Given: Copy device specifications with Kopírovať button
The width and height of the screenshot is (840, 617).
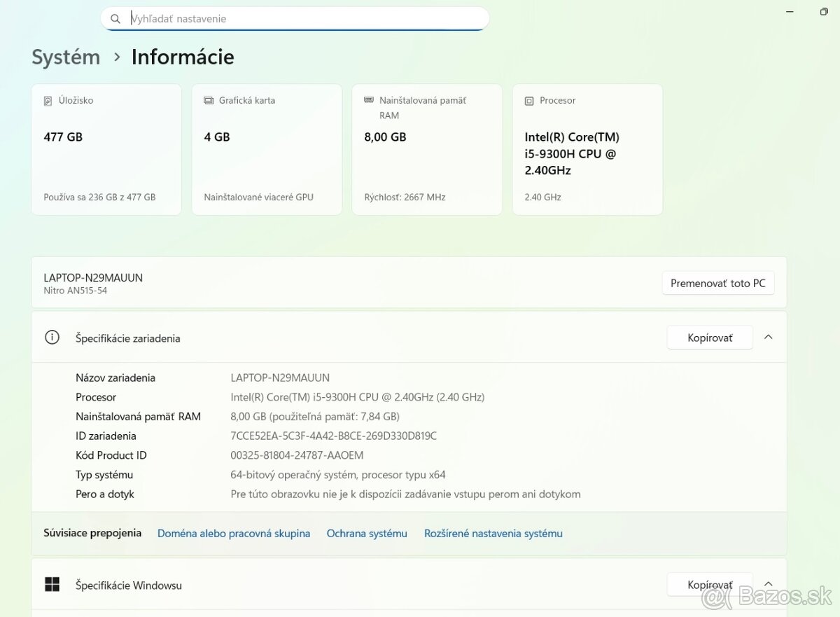Looking at the screenshot, I should click(x=709, y=337).
